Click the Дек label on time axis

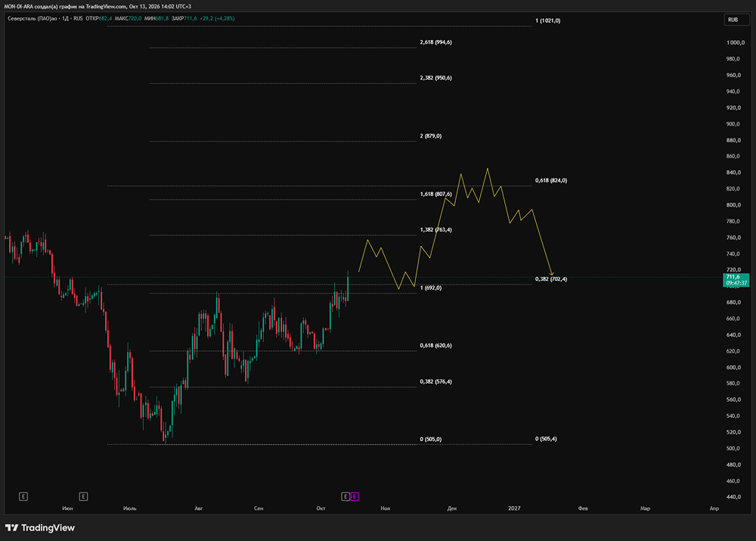[452, 508]
